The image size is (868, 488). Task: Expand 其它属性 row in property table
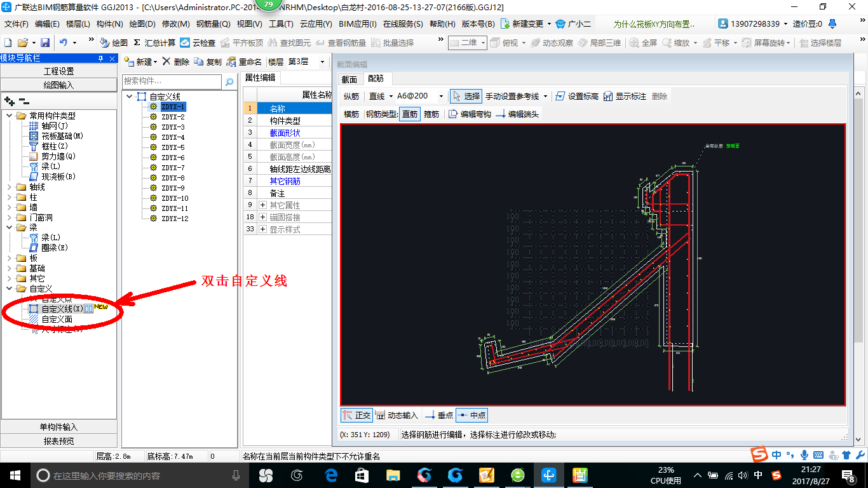(x=263, y=205)
